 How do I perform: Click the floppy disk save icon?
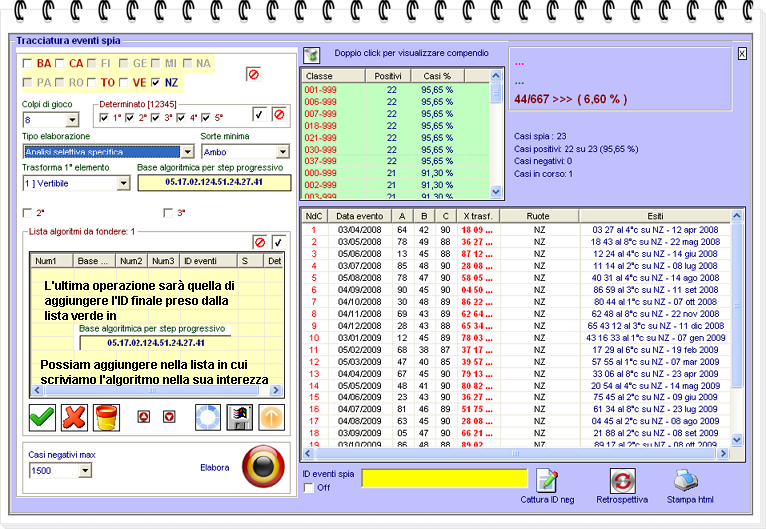click(x=240, y=417)
